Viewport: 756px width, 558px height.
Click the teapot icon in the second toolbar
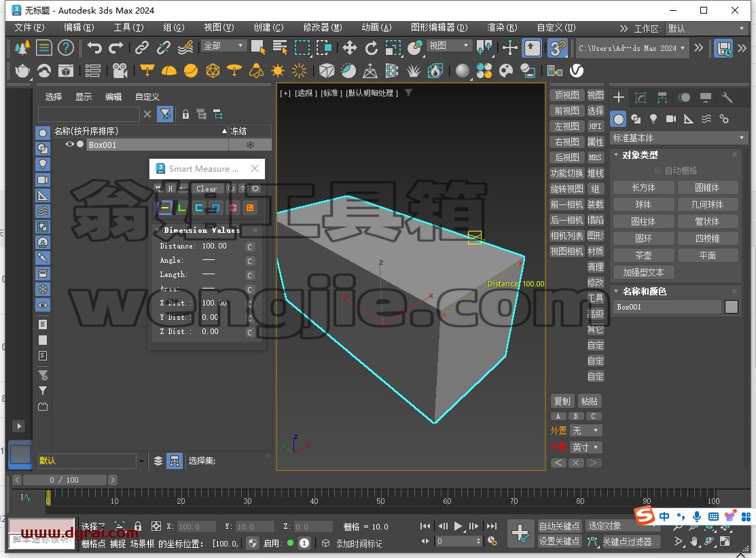click(22, 71)
